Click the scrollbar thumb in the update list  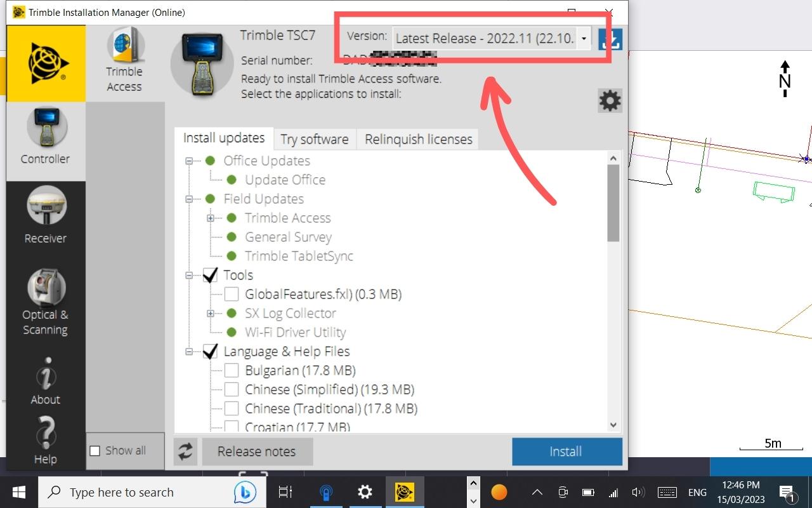[x=613, y=203]
